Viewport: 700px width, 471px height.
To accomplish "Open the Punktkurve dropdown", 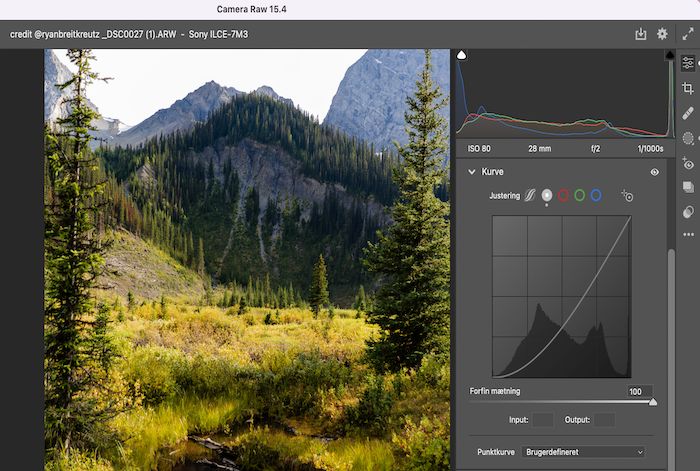I will [x=584, y=452].
